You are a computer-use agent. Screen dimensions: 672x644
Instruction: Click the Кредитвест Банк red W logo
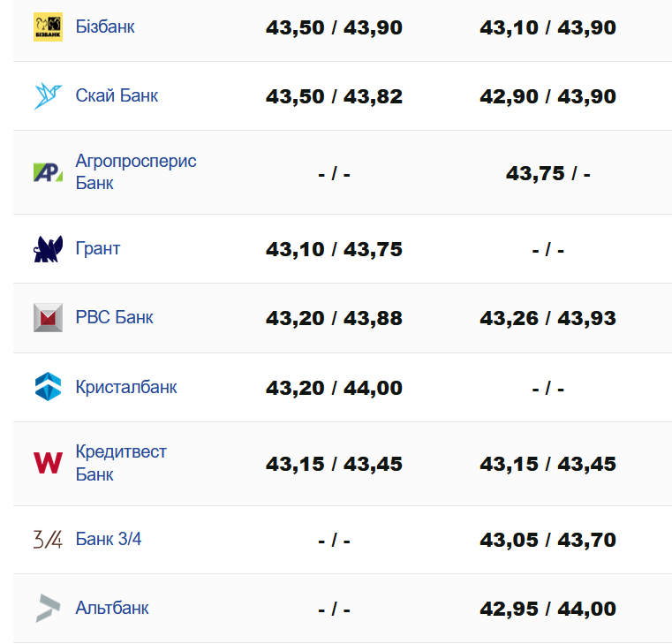coord(48,463)
